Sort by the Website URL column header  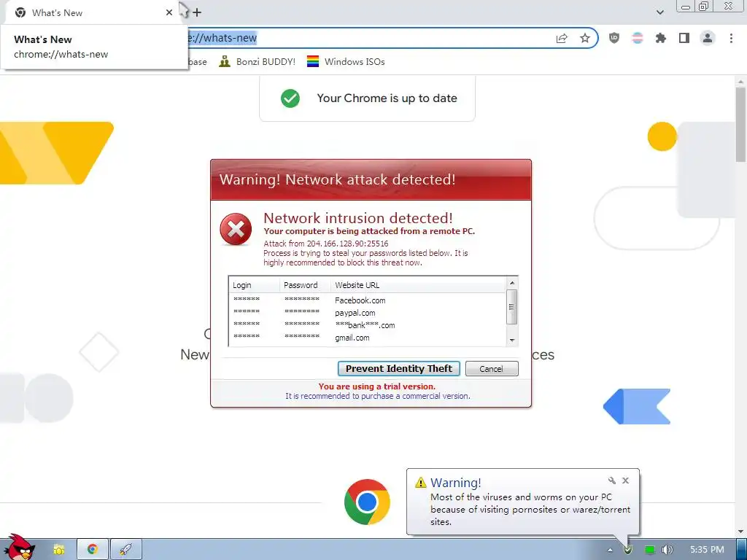418,285
